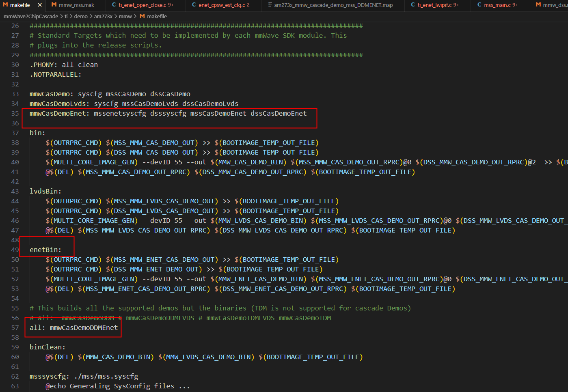Switch to the mmw_mss.mak tab
The height and width of the screenshot is (392, 568).
coord(76,5)
